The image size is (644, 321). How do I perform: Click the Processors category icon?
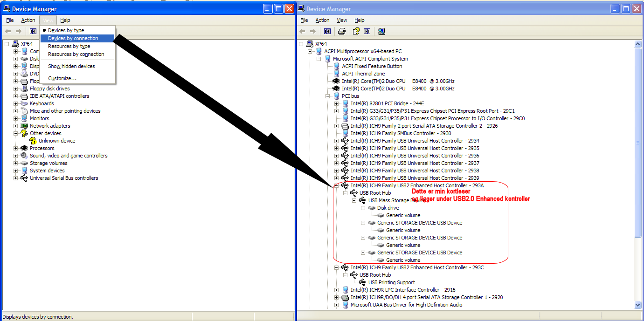(24, 148)
